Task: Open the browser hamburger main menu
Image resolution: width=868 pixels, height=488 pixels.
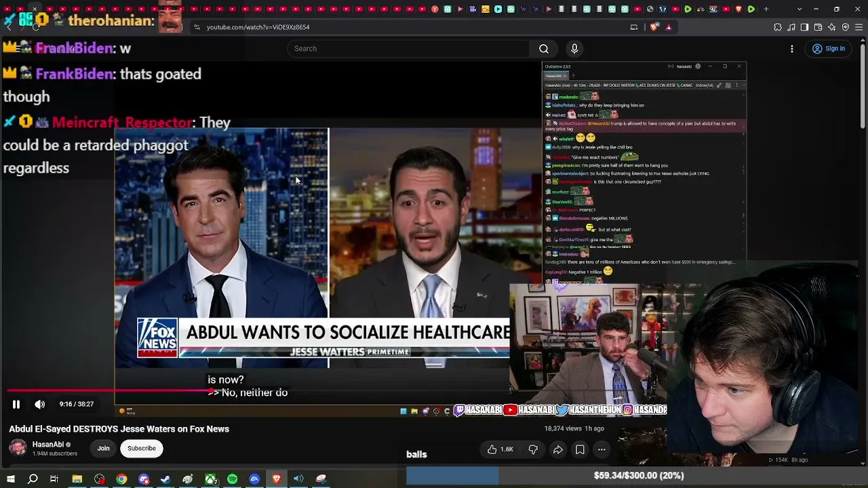Action: click(x=859, y=27)
